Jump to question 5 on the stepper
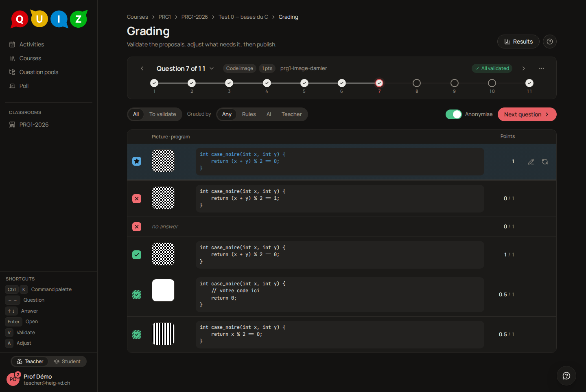586x392 pixels. (x=304, y=83)
